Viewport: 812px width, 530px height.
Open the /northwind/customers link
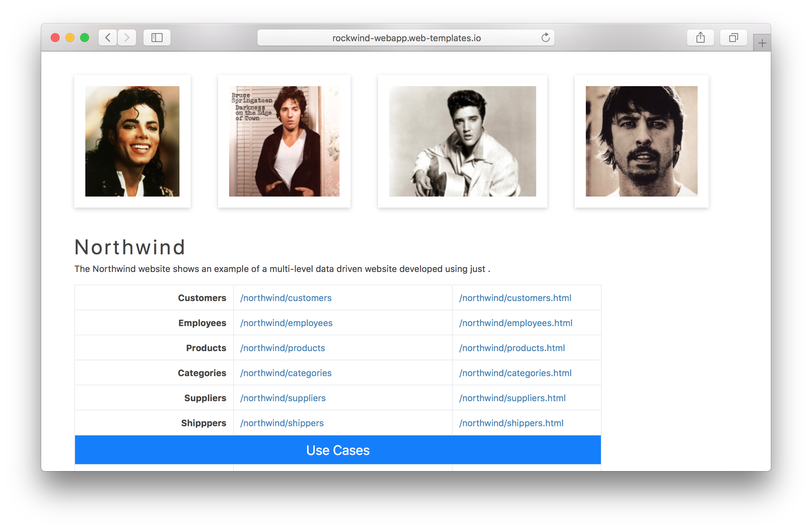[x=286, y=298]
